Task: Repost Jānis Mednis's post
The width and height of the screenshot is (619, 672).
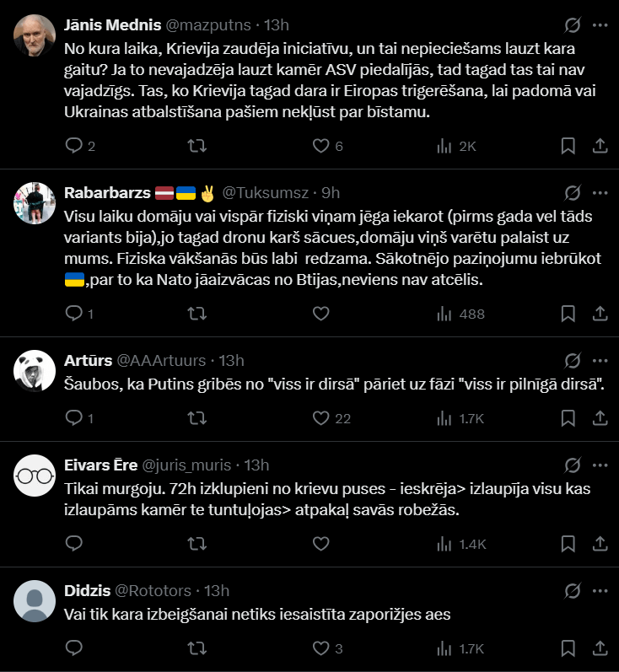Action: [x=196, y=146]
